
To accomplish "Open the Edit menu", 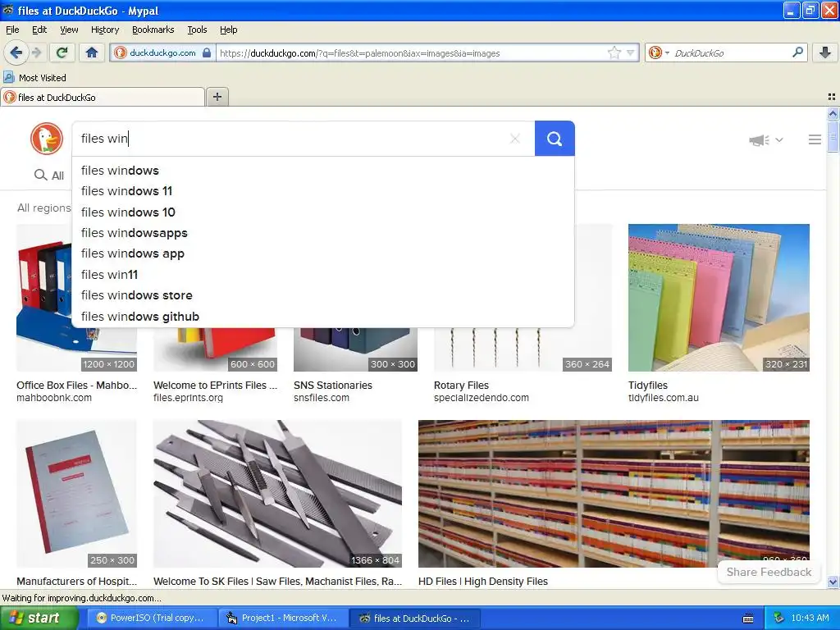I will (39, 30).
